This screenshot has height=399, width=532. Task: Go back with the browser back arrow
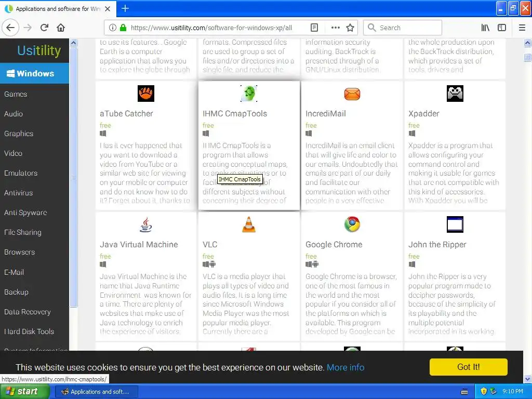point(10,28)
